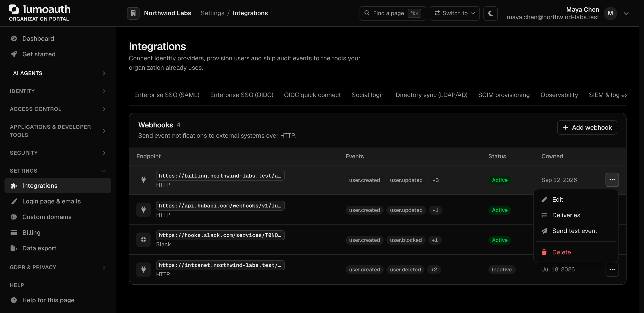Click the hooks.slack.com endpoint URL
Screen dimensions: 644x313
click(220, 235)
